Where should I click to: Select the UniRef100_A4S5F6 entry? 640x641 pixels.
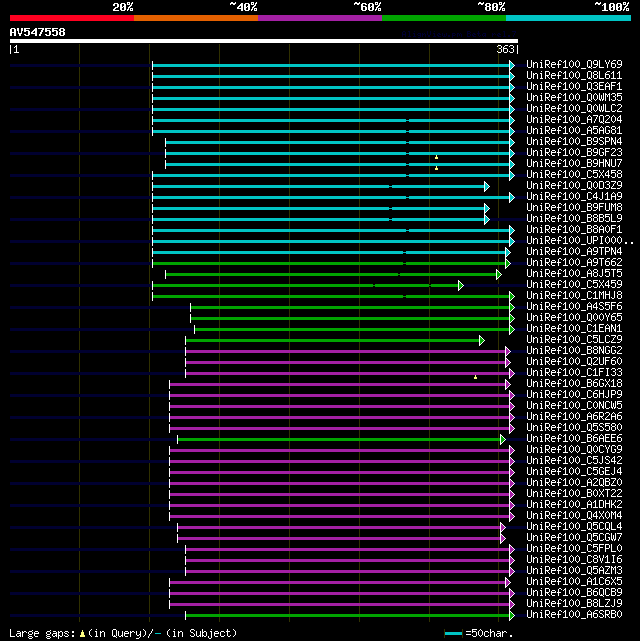tap(574, 307)
